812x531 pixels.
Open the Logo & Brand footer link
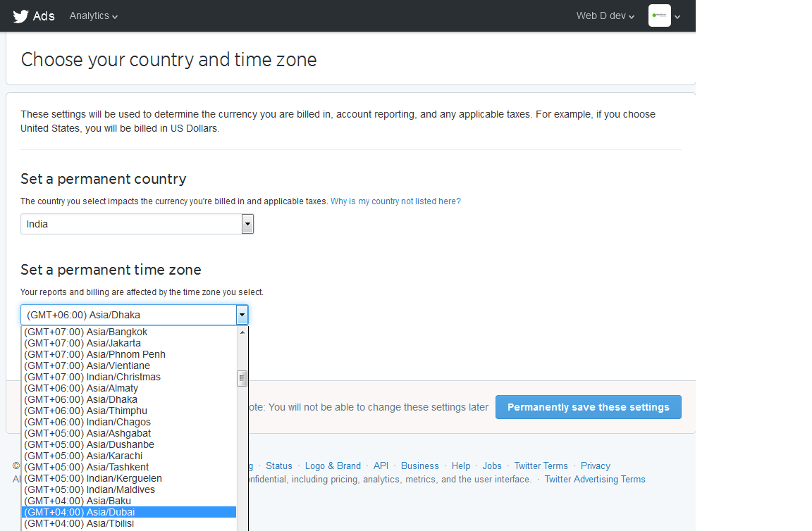pyautogui.click(x=333, y=466)
